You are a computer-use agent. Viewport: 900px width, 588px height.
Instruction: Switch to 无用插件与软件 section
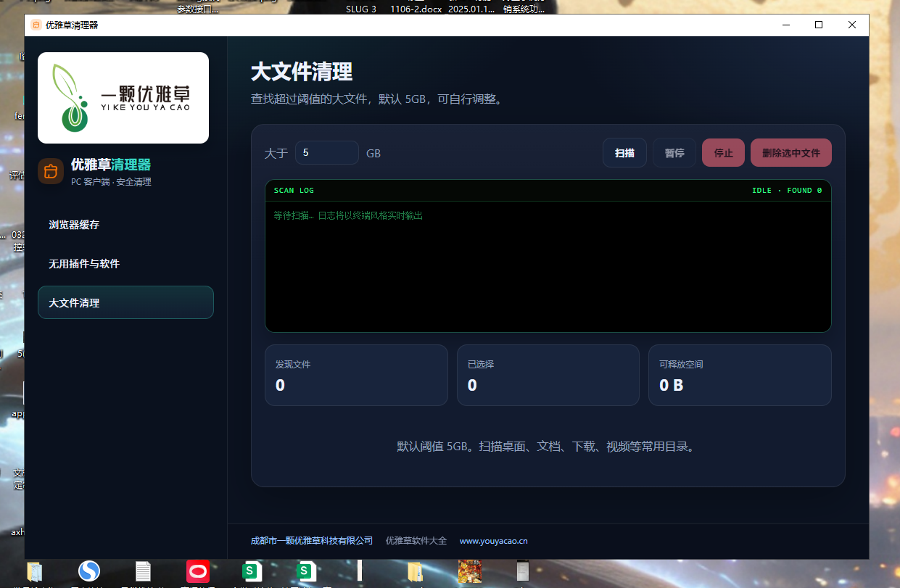click(x=125, y=264)
